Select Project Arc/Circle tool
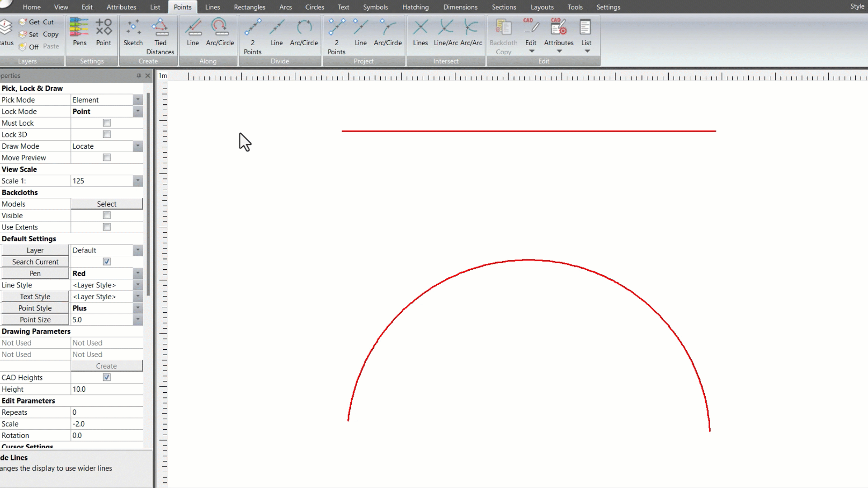The image size is (868, 488). tap(388, 33)
